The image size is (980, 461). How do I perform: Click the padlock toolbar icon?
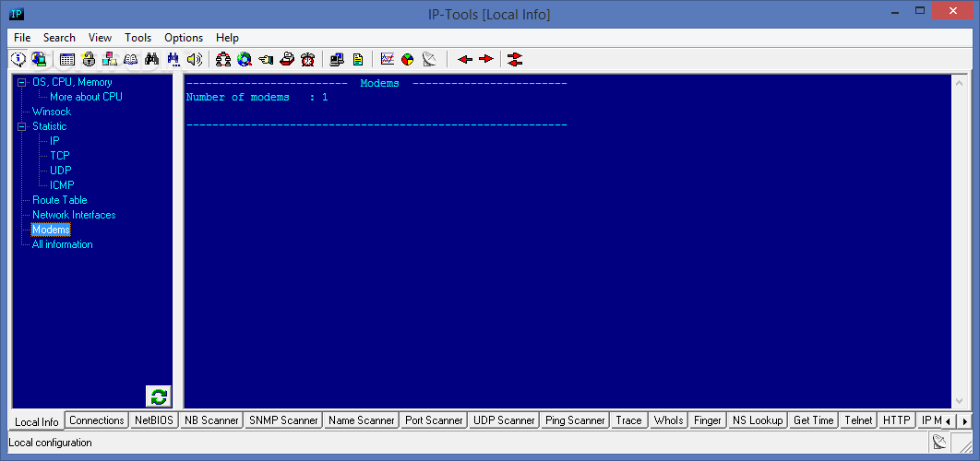click(x=89, y=59)
